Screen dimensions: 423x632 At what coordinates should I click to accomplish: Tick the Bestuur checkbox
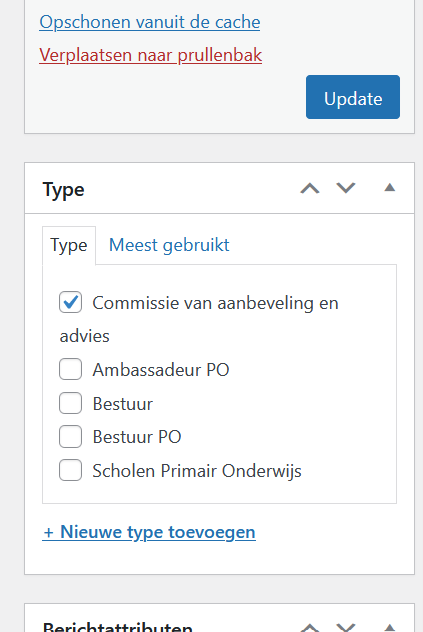71,403
